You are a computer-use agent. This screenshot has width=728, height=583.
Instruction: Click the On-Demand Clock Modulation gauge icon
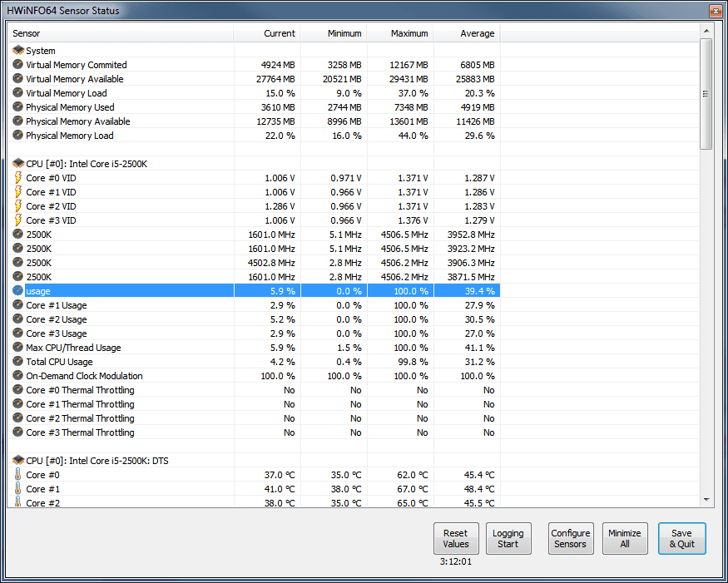(x=17, y=376)
